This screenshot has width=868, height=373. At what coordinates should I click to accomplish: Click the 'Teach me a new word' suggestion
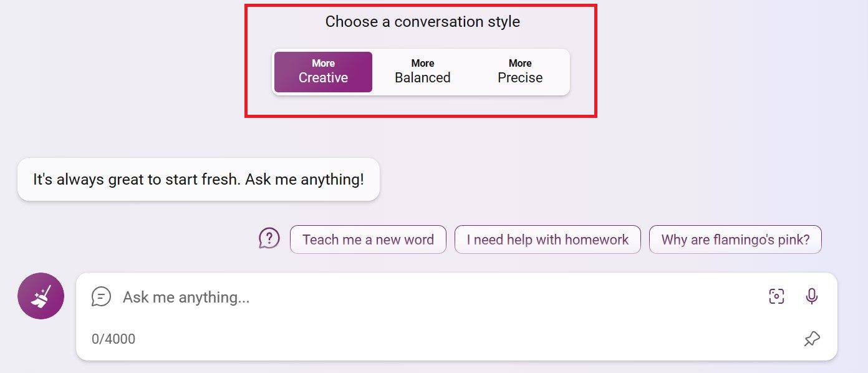tap(368, 239)
